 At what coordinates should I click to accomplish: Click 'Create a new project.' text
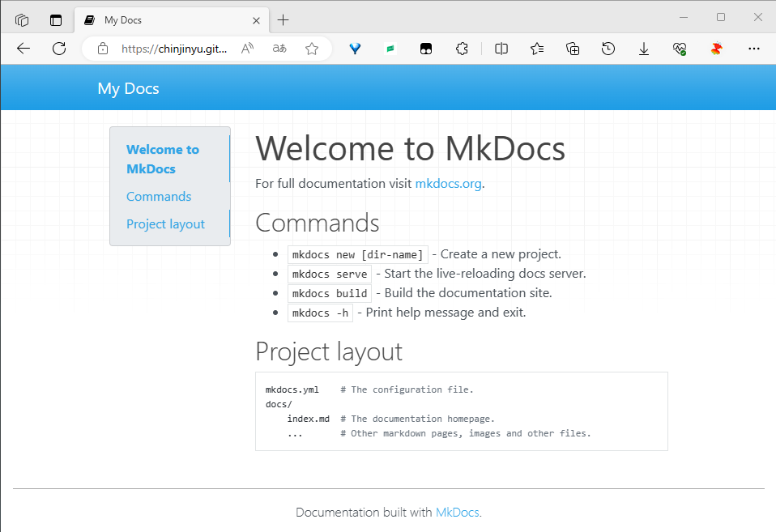(x=501, y=254)
